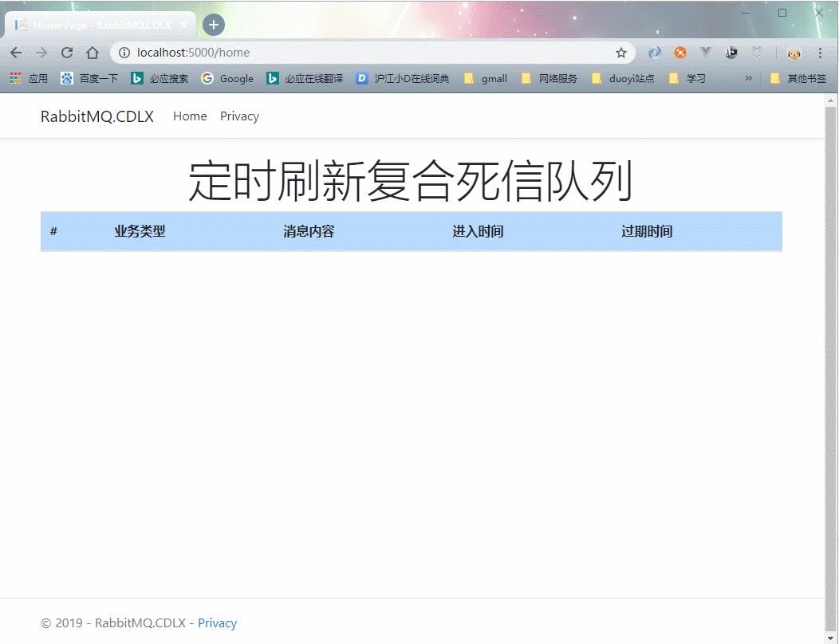Screen dimensions: 839x644
Task: Open the 百度一下 bookmark
Action: pyautogui.click(x=89, y=79)
